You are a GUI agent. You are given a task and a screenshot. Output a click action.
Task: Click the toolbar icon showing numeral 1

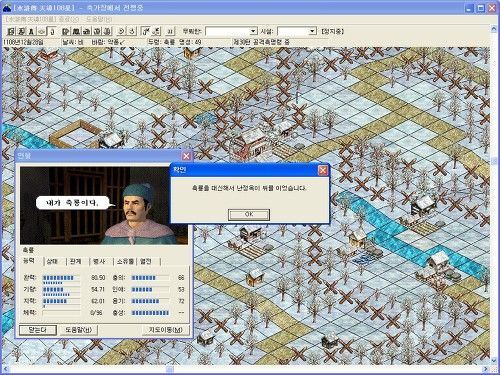[x=52, y=31]
